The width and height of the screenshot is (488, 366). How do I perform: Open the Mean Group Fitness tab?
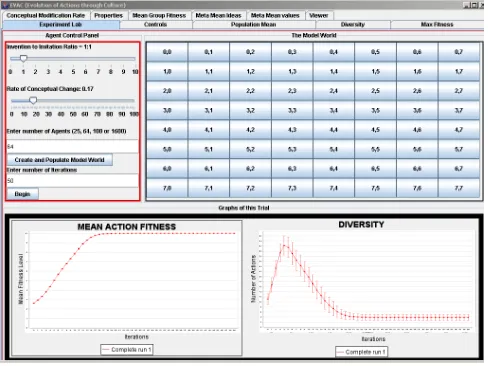point(159,15)
